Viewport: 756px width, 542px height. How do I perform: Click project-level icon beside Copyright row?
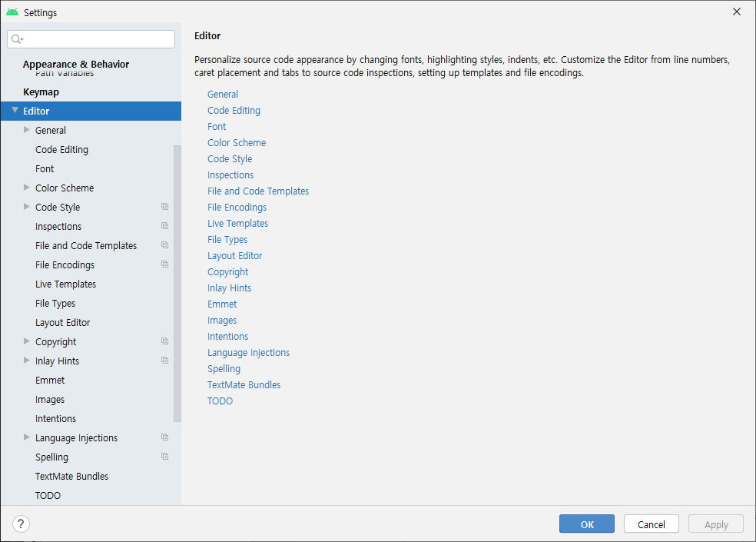click(165, 341)
